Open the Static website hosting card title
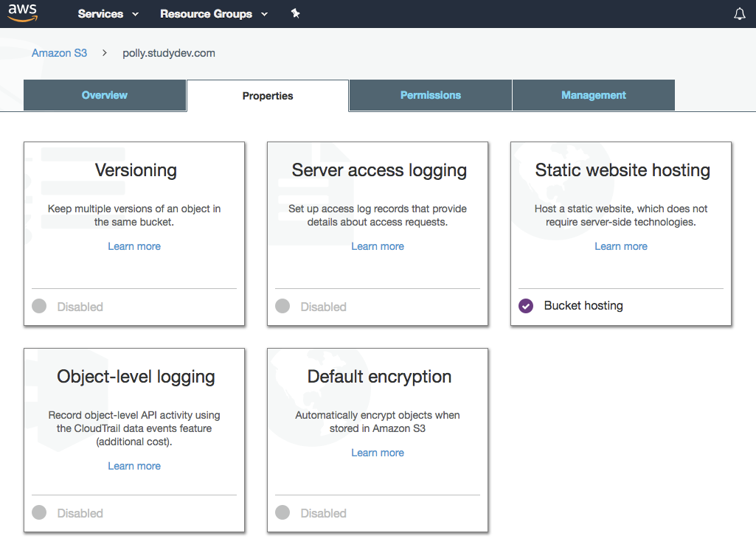This screenshot has width=756, height=547. [x=623, y=170]
